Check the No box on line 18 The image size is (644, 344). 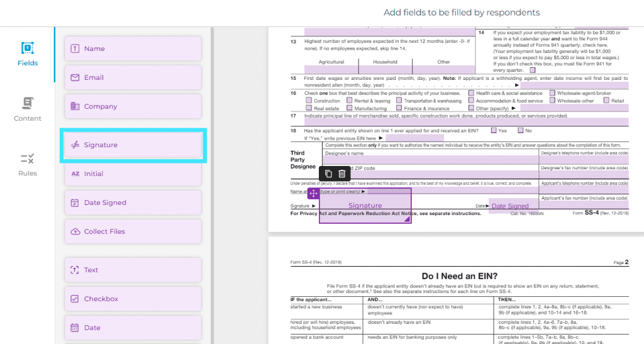click(520, 131)
